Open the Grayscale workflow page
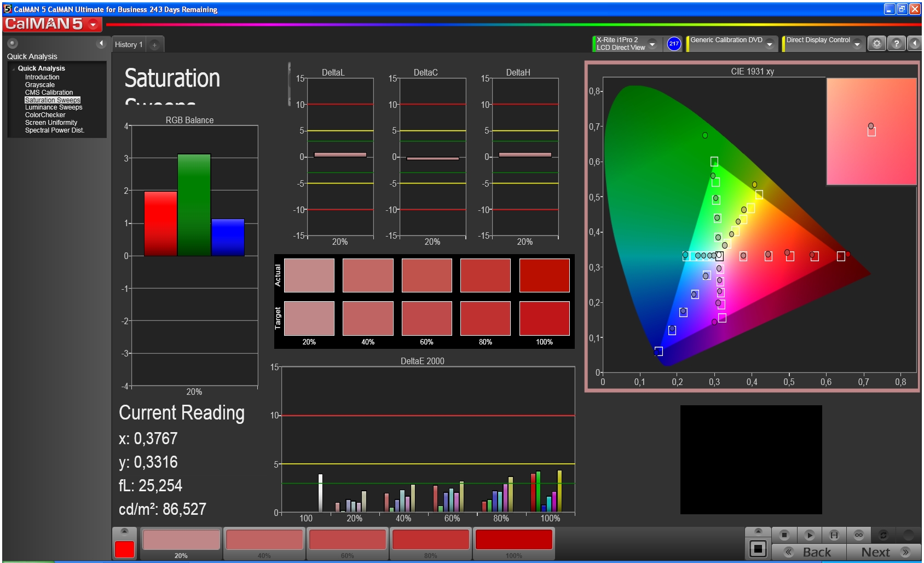 [40, 85]
